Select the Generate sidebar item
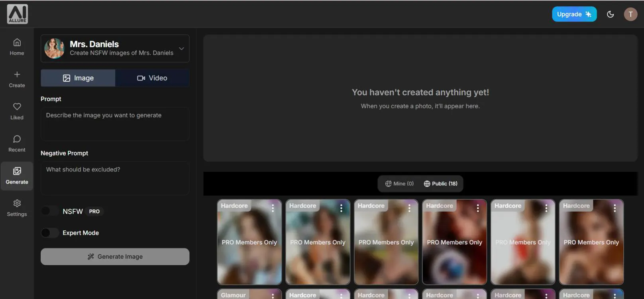644x299 pixels. click(17, 176)
